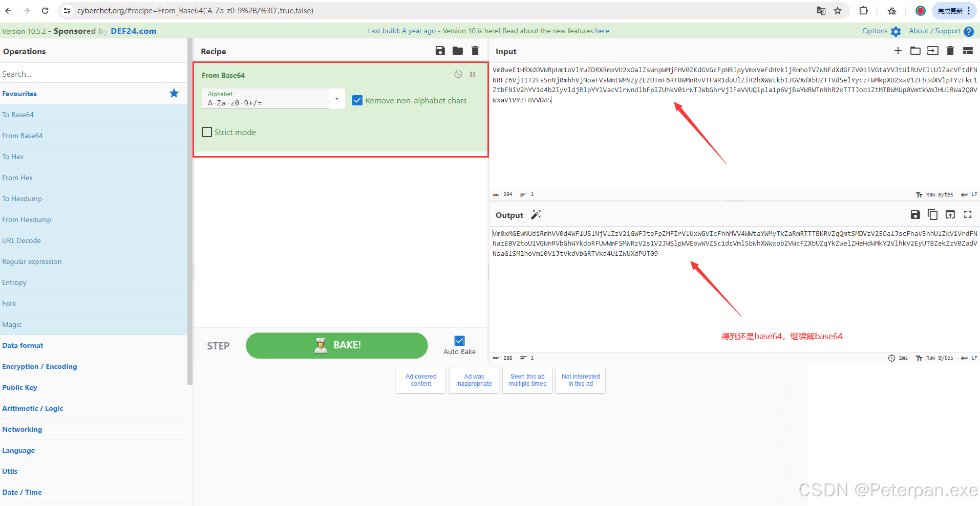
Task: Expand the Language category
Action: click(93, 450)
